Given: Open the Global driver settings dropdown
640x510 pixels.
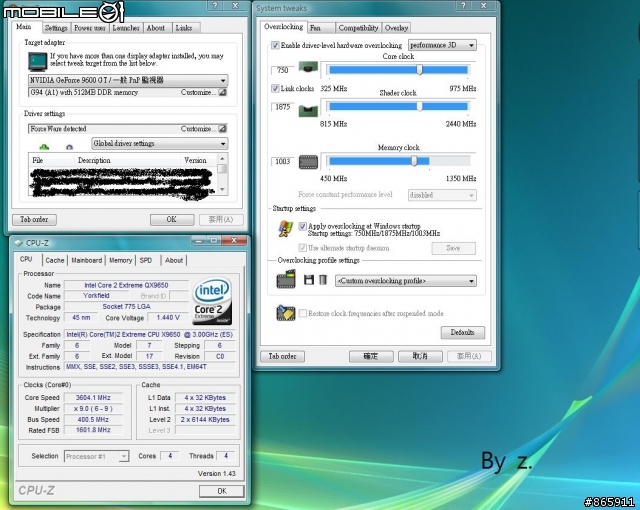Looking at the screenshot, I should (x=160, y=144).
